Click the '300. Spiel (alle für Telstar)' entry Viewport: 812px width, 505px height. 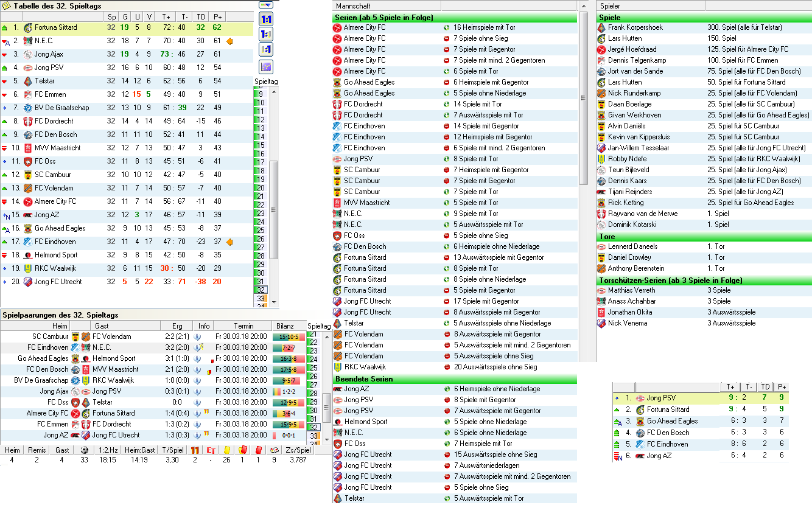(x=744, y=27)
